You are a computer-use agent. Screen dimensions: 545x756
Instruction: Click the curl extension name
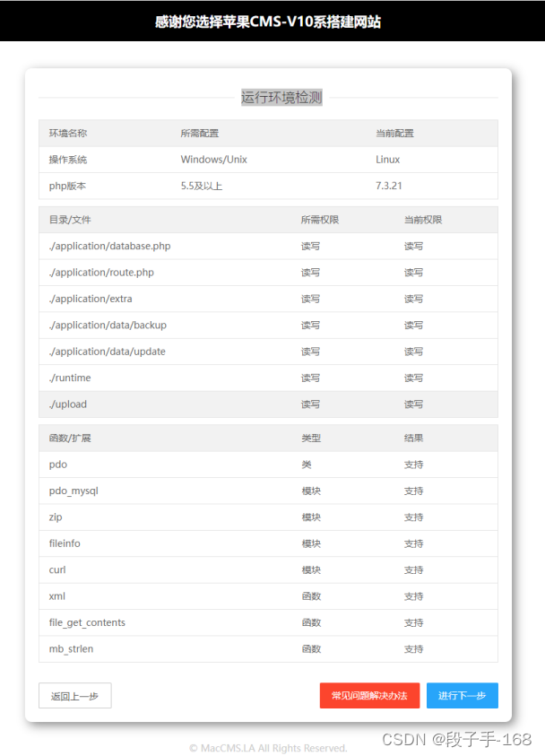point(56,569)
